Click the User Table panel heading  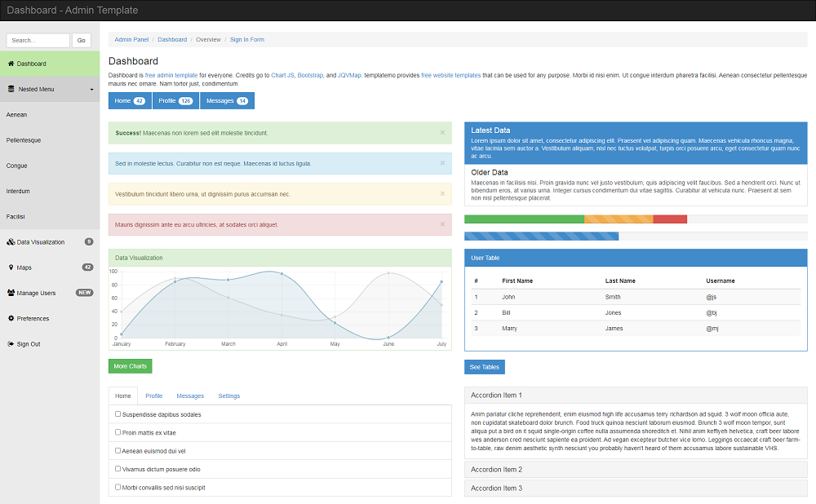pyautogui.click(x=636, y=258)
